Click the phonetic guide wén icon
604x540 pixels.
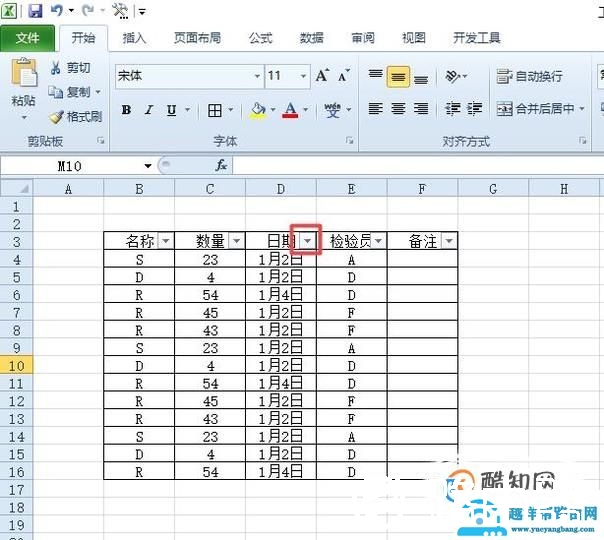332,110
